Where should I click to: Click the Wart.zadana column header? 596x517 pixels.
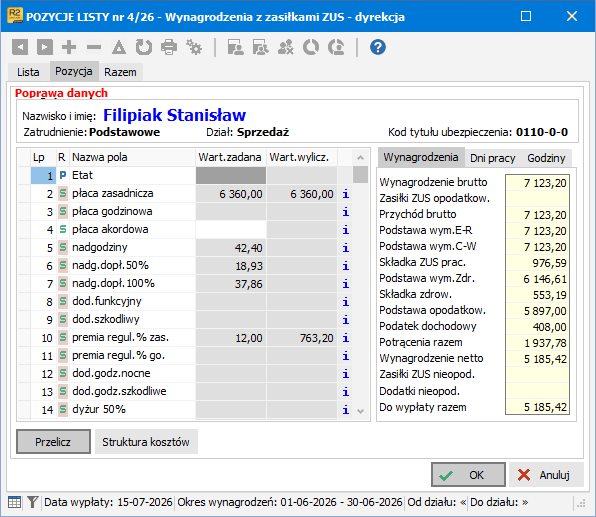pos(231,157)
